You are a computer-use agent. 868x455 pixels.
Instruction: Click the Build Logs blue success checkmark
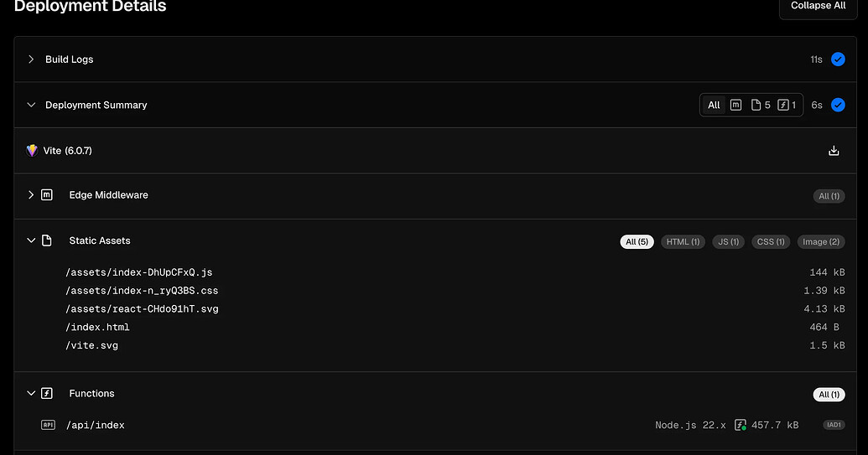click(838, 59)
